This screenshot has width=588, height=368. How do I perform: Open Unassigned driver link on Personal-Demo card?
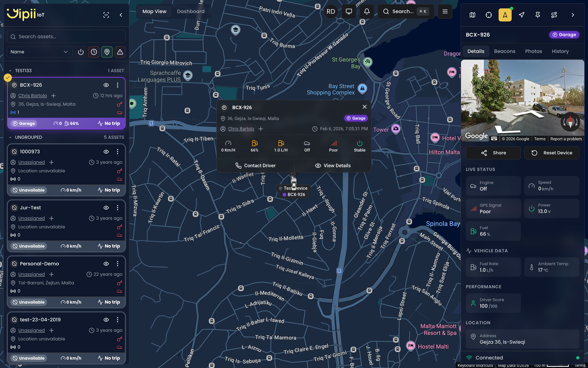[x=32, y=274]
